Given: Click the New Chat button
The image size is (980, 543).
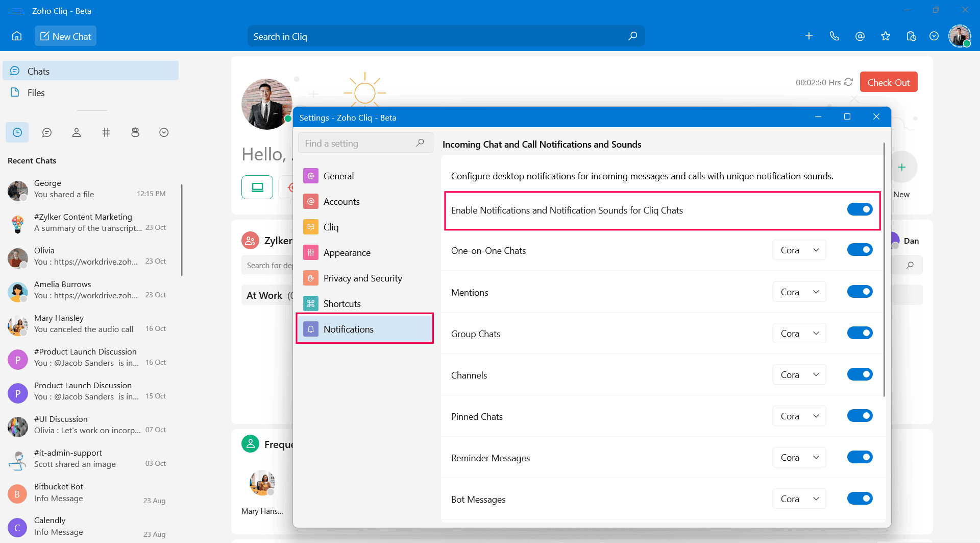Looking at the screenshot, I should [65, 36].
